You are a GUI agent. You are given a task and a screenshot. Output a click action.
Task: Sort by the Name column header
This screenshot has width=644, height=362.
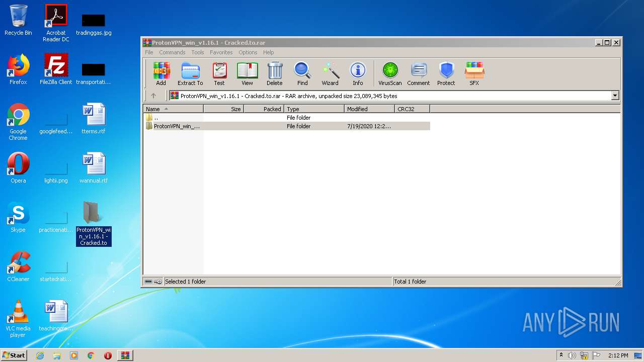click(174, 109)
